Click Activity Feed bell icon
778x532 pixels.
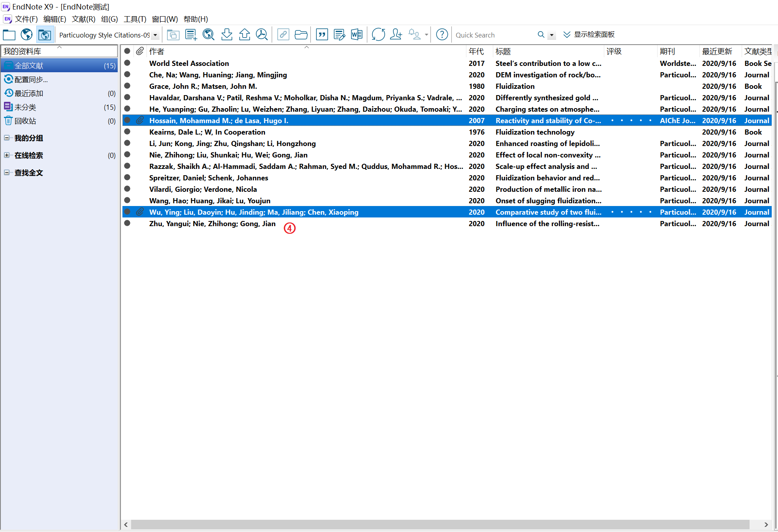coord(414,35)
